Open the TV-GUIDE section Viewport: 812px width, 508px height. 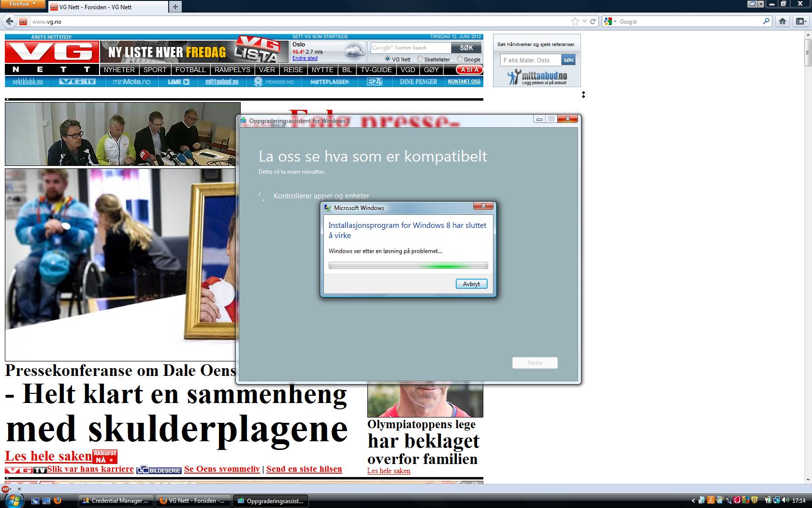tap(376, 70)
